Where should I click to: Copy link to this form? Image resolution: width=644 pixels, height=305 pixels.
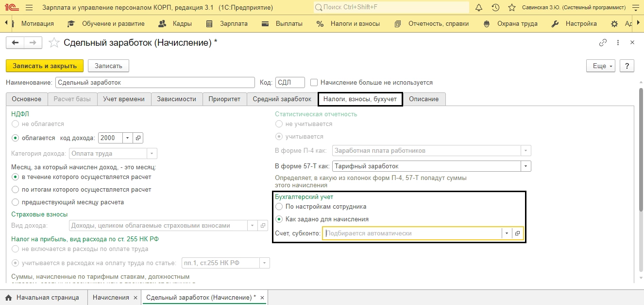[603, 43]
